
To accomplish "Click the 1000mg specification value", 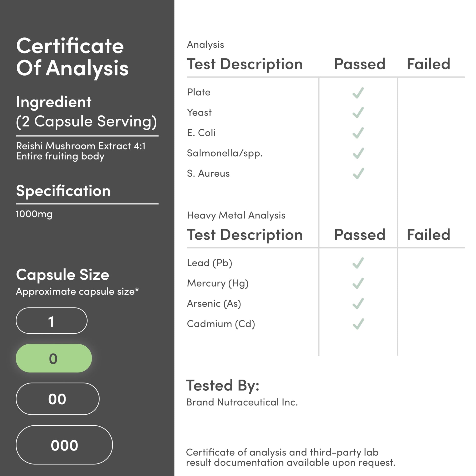I will (x=34, y=214).
